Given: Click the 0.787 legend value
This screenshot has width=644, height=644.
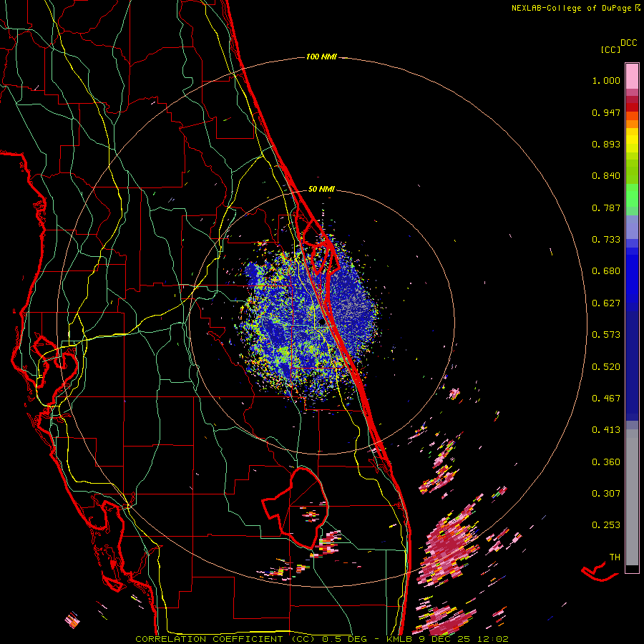Looking at the screenshot, I should point(606,208).
